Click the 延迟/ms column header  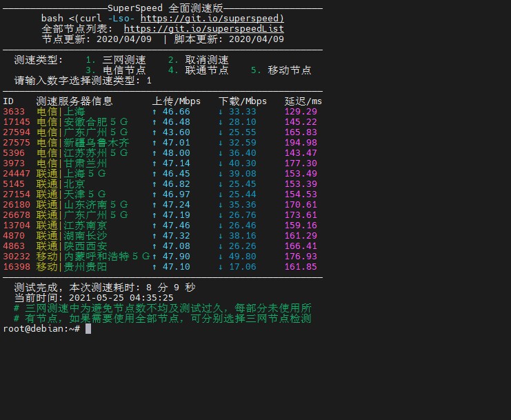coord(303,101)
